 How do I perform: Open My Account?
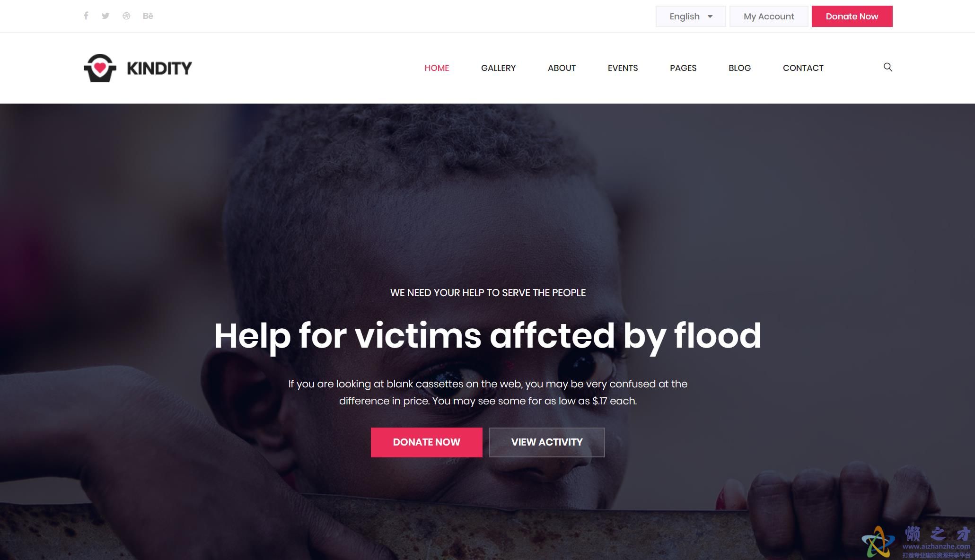(x=769, y=17)
